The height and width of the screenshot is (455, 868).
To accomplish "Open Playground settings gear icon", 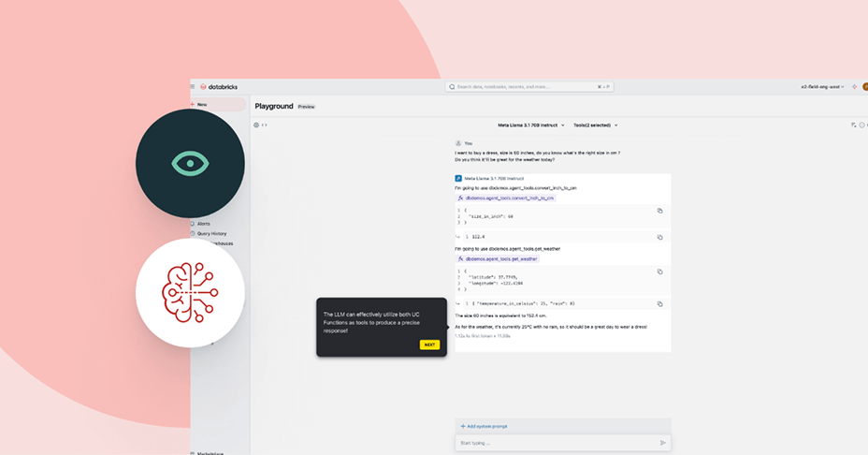I will pos(256,125).
